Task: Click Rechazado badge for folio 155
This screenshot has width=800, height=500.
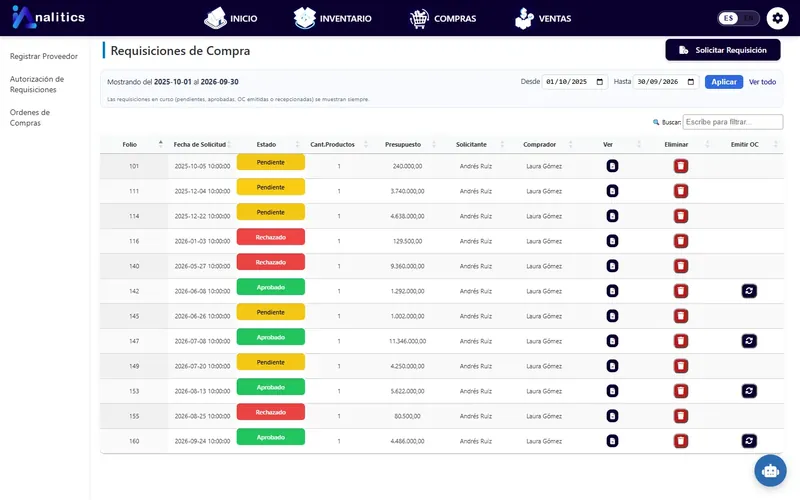Action: click(270, 412)
